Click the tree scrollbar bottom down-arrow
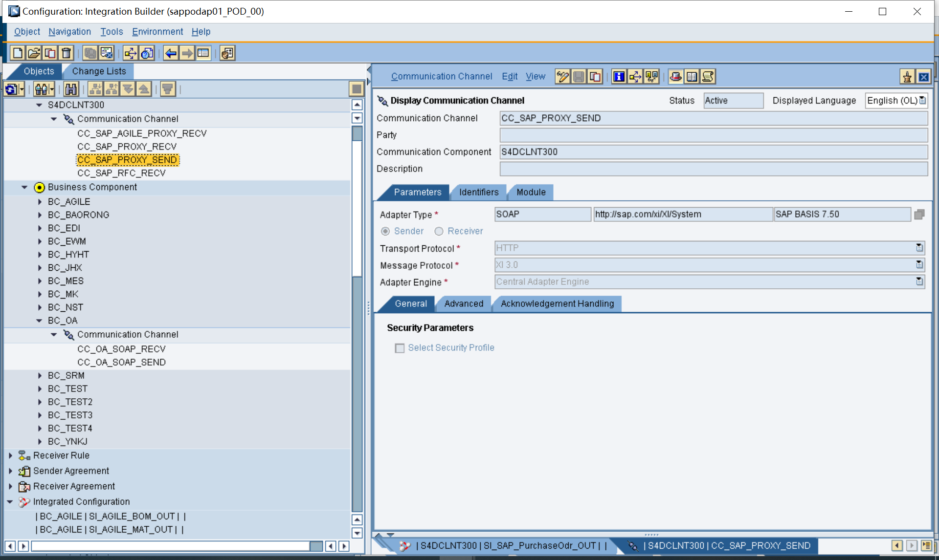 tap(357, 533)
